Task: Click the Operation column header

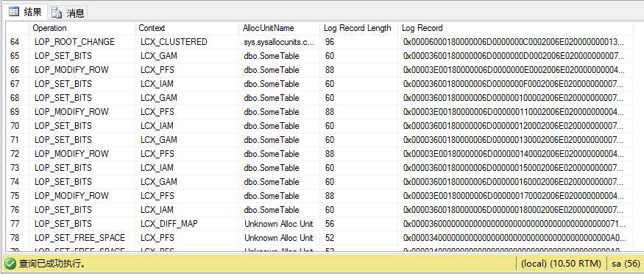Action: click(x=49, y=28)
